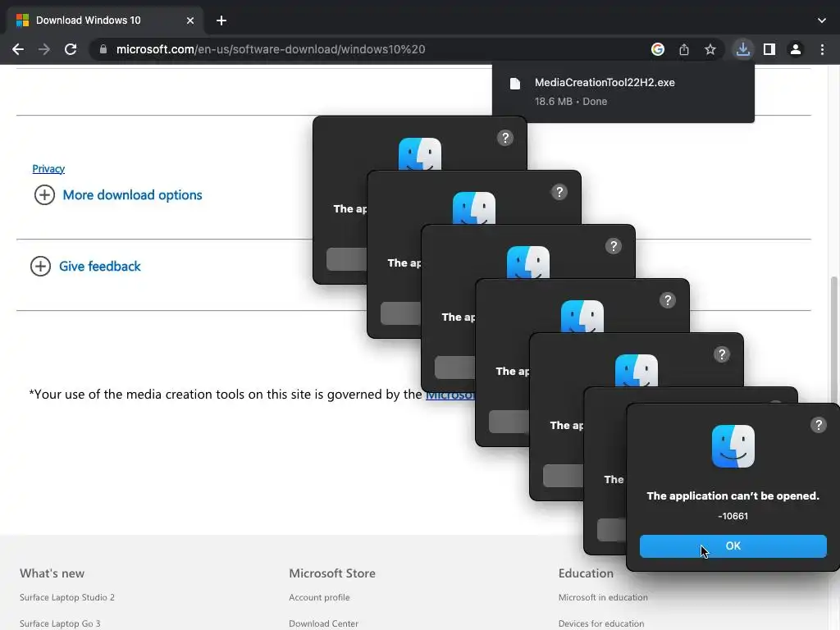Bookmark this page with the star icon
The height and width of the screenshot is (630, 840).
click(710, 49)
